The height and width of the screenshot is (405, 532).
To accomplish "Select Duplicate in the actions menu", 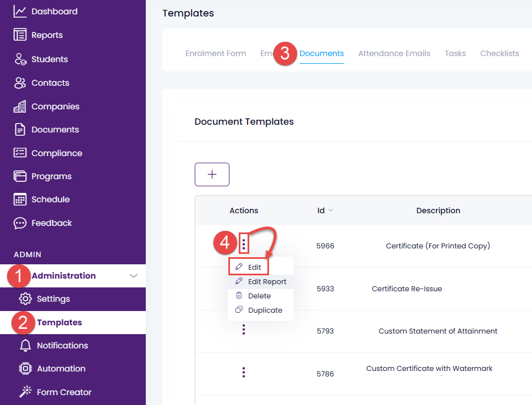I will 265,310.
